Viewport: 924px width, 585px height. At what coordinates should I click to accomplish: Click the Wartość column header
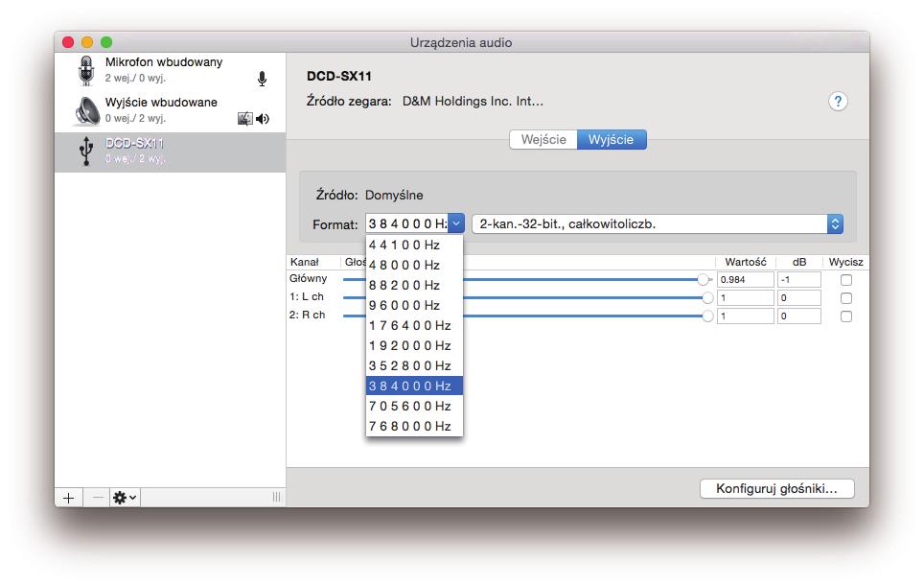tap(746, 262)
